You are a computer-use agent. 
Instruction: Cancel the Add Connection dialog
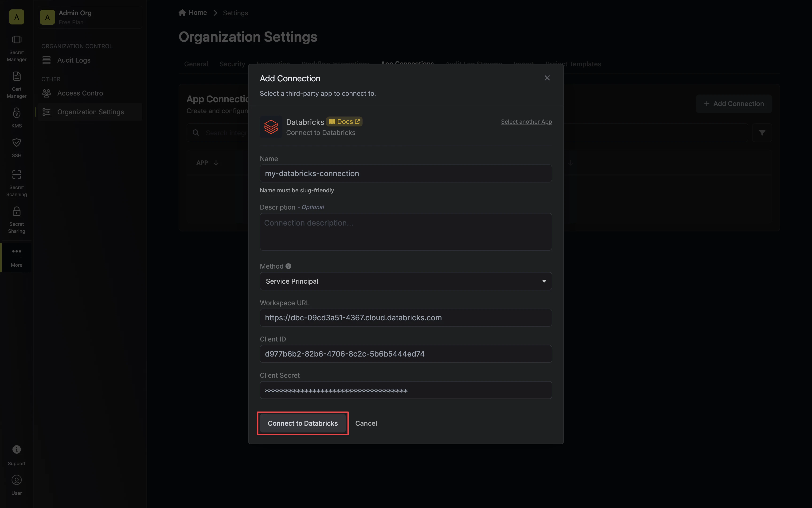[366, 423]
